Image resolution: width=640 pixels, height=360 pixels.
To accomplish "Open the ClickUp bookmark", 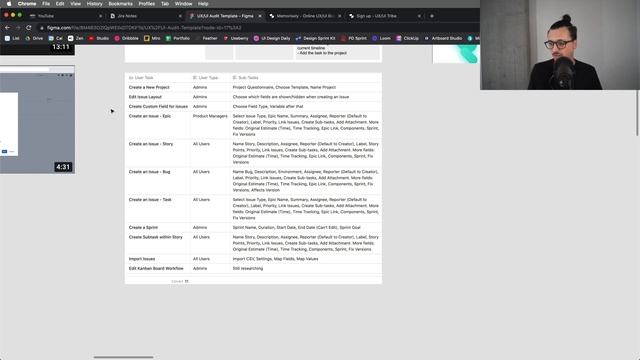I will (407, 38).
